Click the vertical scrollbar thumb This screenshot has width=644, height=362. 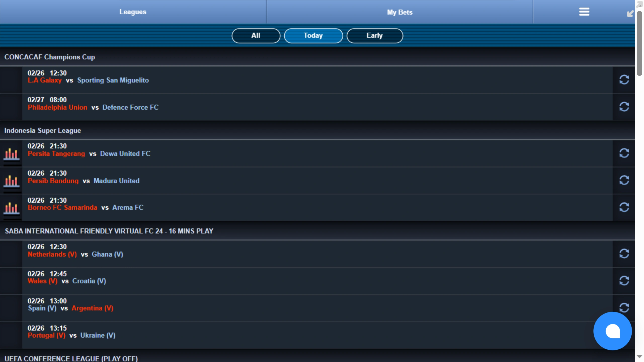[639, 43]
